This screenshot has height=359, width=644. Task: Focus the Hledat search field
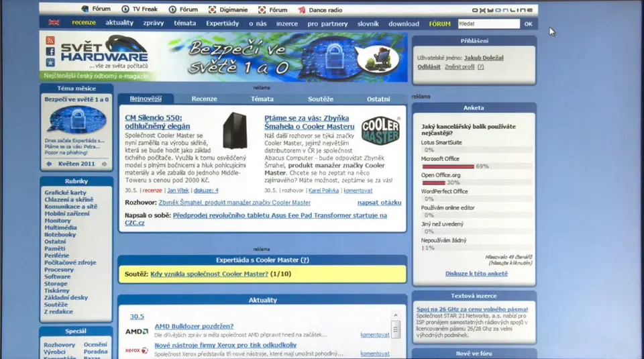[x=489, y=24]
